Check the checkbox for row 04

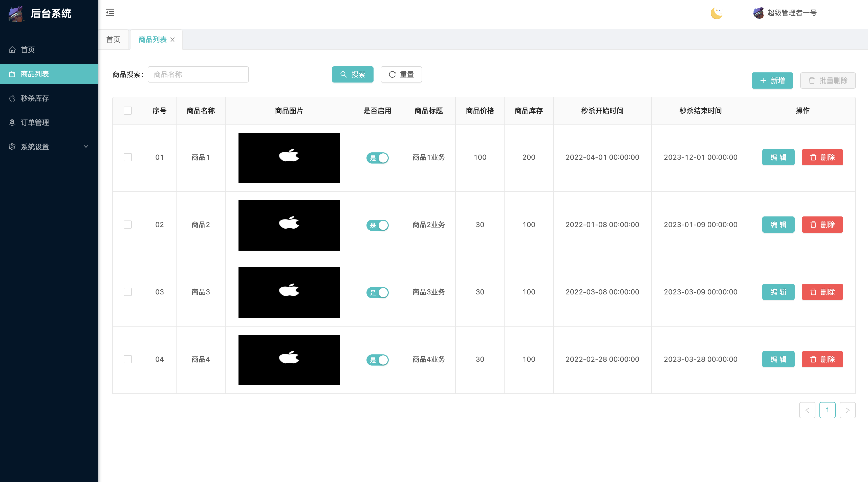[128, 359]
